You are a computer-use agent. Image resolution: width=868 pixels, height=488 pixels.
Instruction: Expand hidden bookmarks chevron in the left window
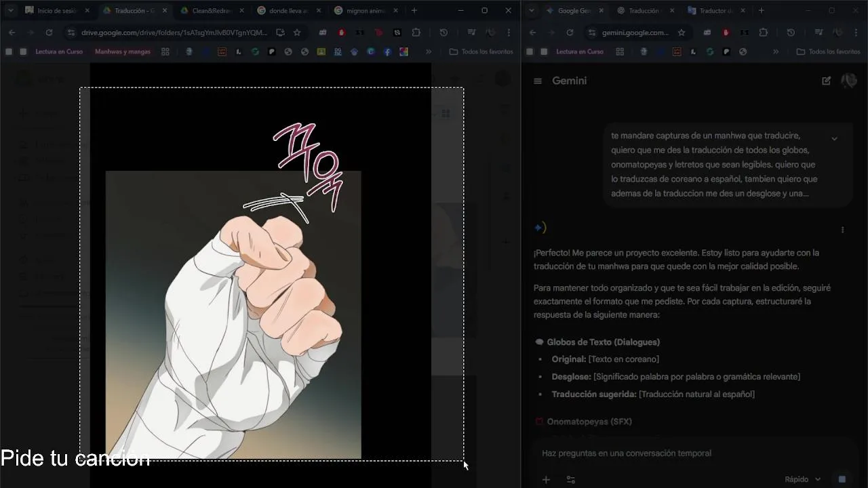pos(429,52)
